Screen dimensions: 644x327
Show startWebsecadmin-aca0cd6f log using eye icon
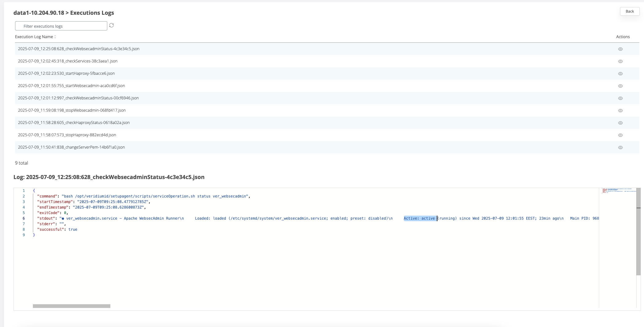click(620, 86)
